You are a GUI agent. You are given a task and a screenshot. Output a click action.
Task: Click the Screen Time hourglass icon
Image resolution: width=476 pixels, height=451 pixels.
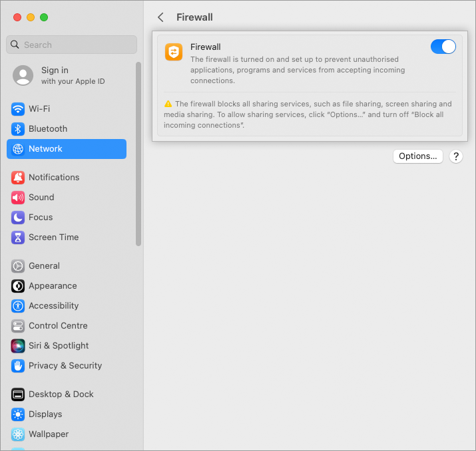pos(18,237)
